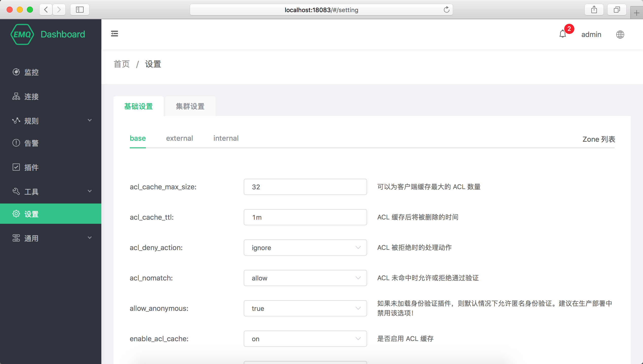
Task: Open the enable_acl_cache dropdown
Action: point(305,339)
